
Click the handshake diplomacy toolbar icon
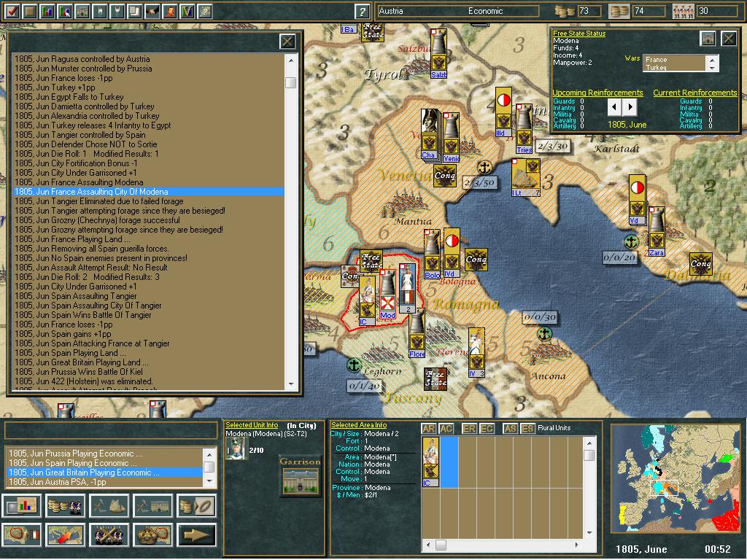coord(152,11)
